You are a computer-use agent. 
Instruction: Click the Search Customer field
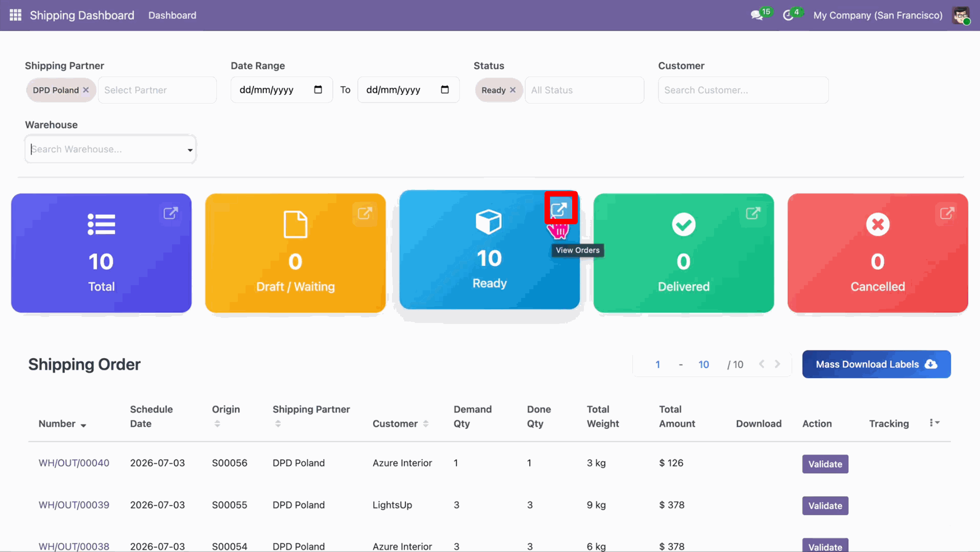(x=743, y=90)
